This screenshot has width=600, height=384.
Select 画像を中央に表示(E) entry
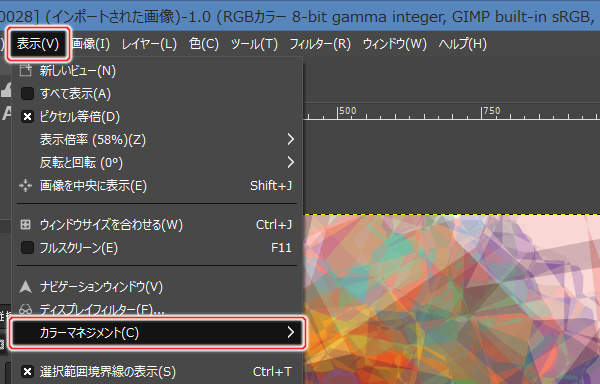click(157, 186)
